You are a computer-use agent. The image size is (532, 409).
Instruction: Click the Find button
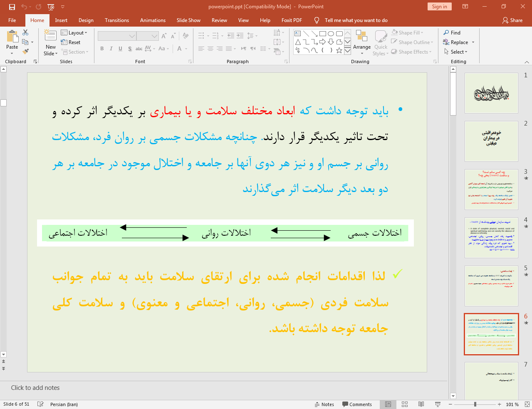click(452, 33)
